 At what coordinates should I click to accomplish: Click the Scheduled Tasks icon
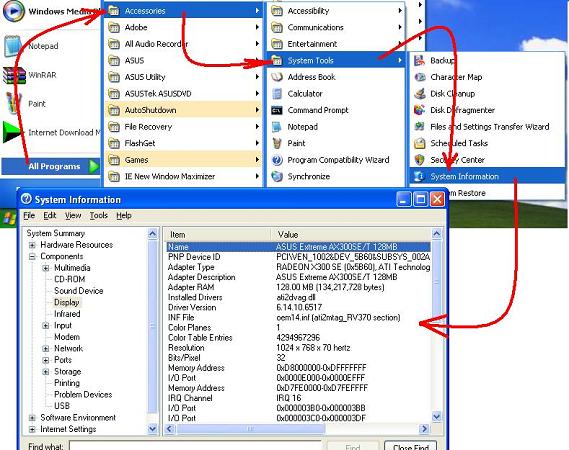click(419, 143)
